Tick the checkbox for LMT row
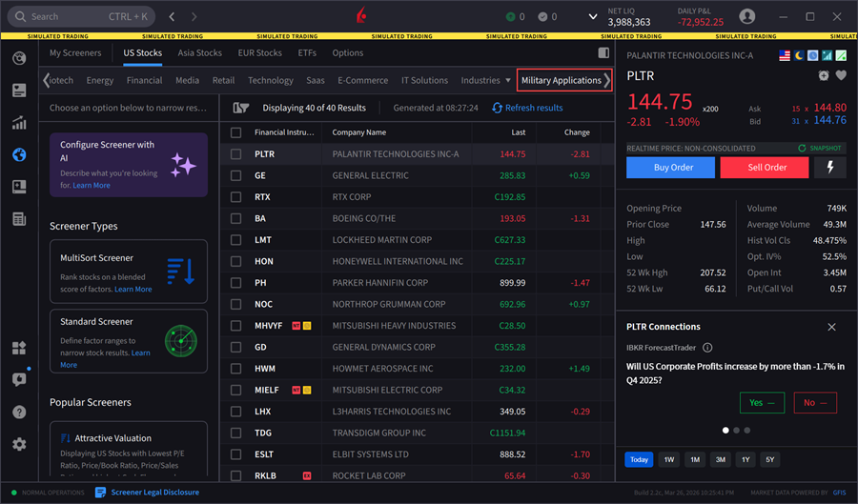Viewport: 858px width, 504px height. click(235, 240)
